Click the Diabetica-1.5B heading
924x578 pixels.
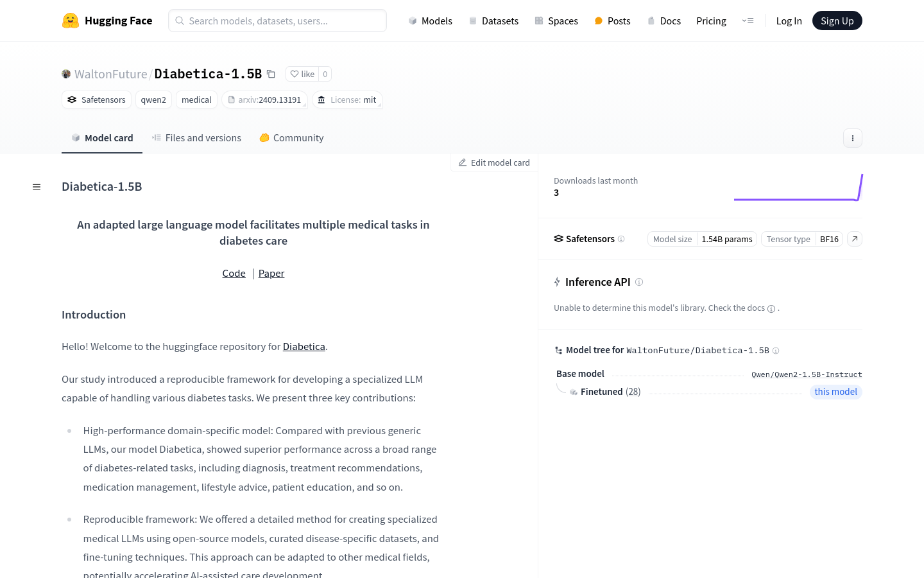[x=102, y=187]
